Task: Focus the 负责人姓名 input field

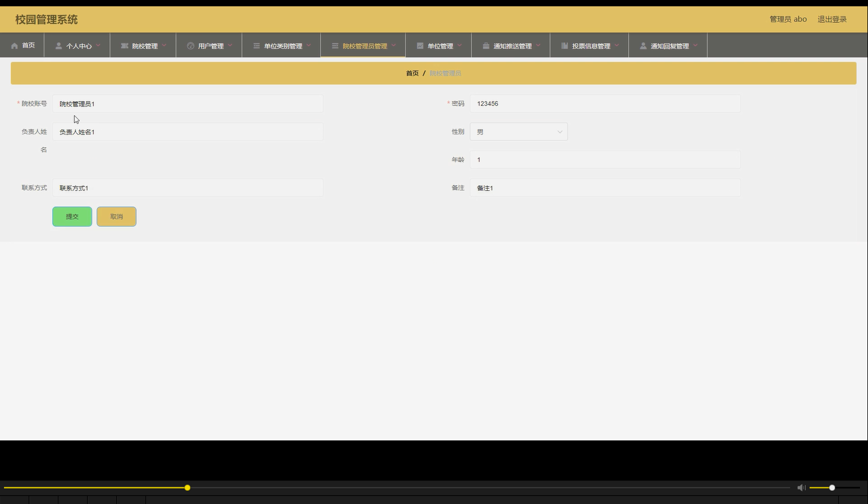Action: click(188, 132)
